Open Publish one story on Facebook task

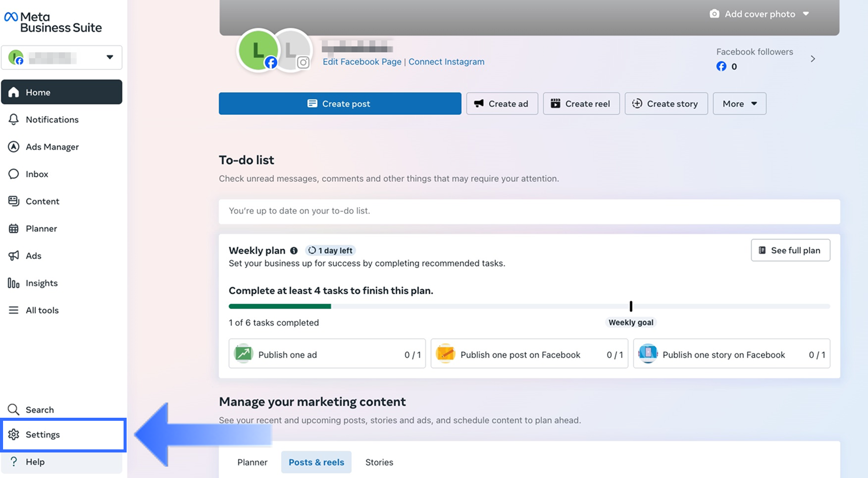732,353
